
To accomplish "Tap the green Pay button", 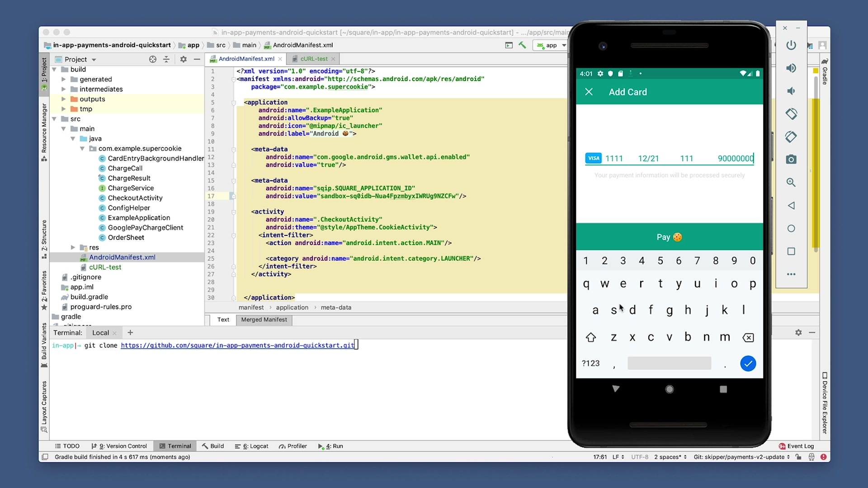I will tap(669, 237).
